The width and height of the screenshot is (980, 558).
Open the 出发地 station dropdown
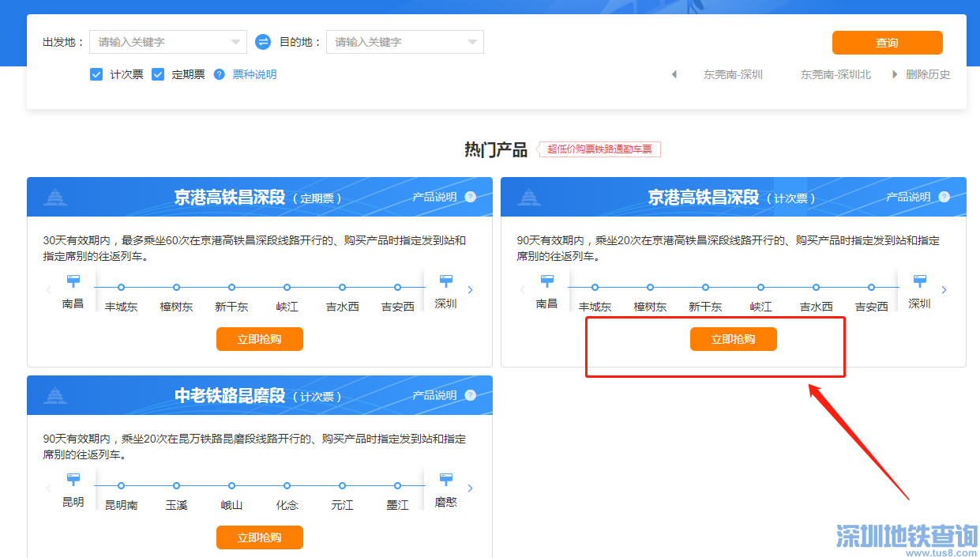pos(236,42)
